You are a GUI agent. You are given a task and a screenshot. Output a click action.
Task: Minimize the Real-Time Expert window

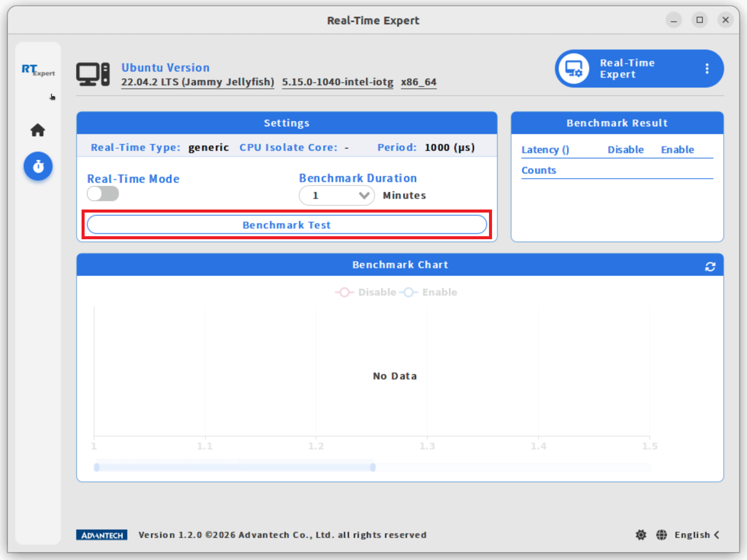coord(674,20)
